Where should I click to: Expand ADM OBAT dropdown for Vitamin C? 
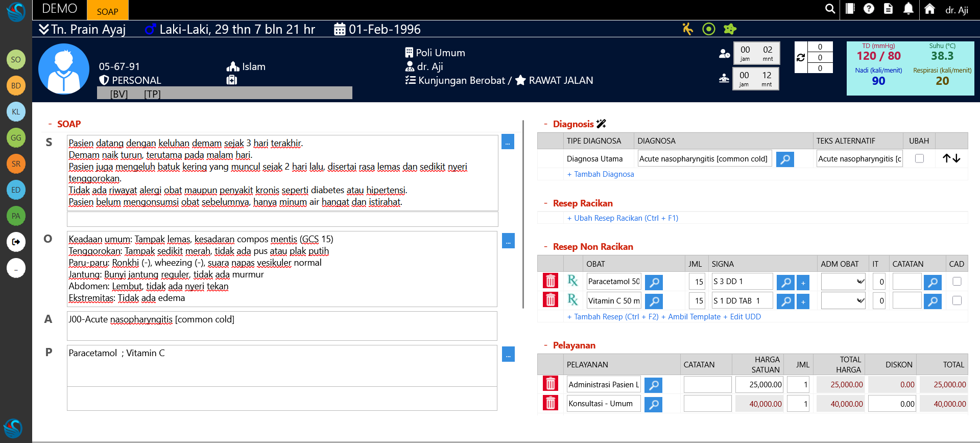pyautogui.click(x=843, y=300)
